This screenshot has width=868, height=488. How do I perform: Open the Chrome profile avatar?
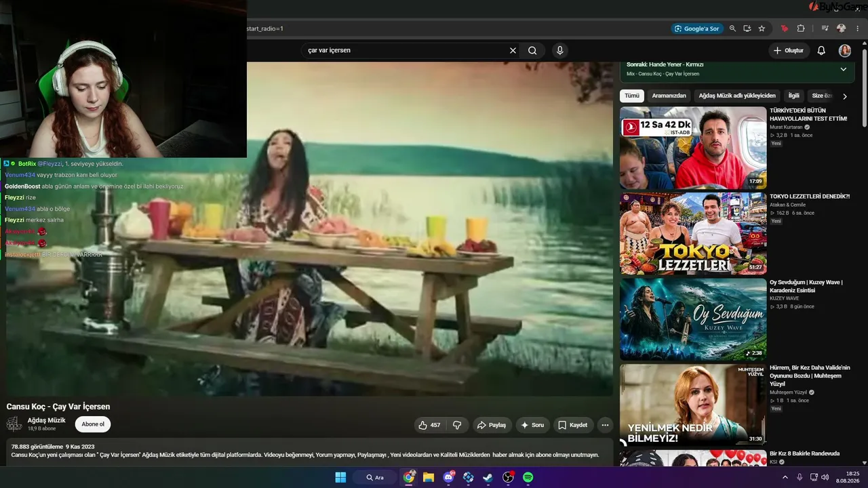pos(841,28)
